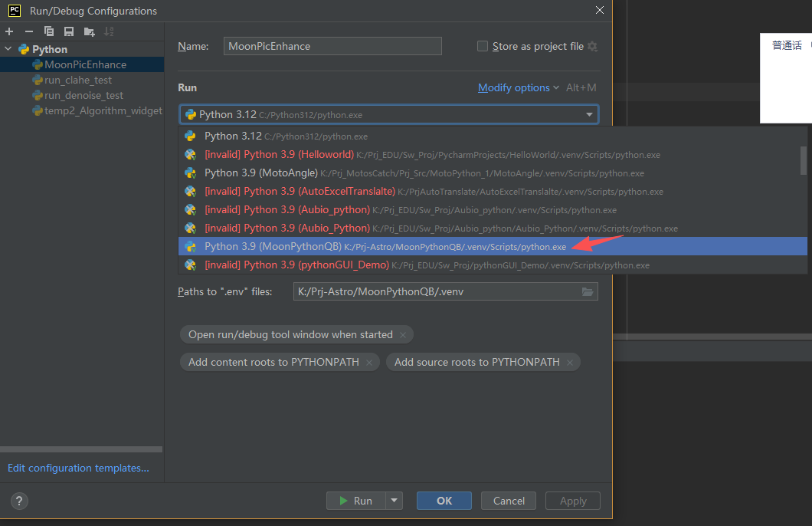The height and width of the screenshot is (526, 812).
Task: Choose invalid Python 3.9 (pythonGUI_Demo) interpreter
Action: [x=489, y=265]
